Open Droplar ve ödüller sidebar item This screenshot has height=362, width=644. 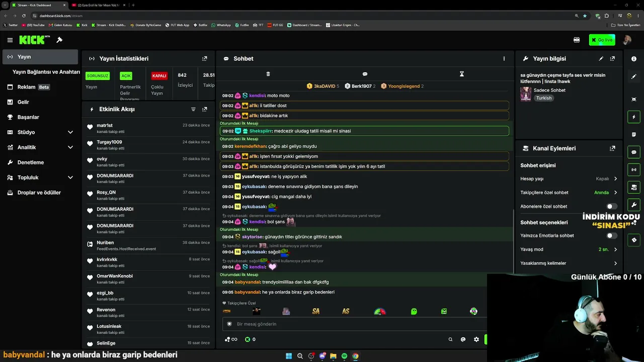(40, 193)
